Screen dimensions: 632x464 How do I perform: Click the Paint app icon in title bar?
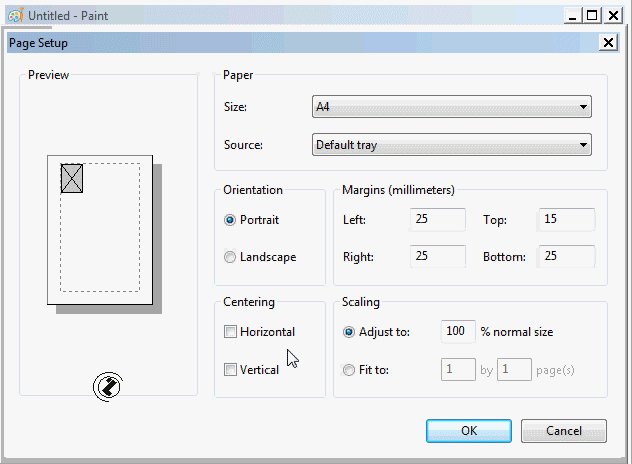tap(16, 15)
